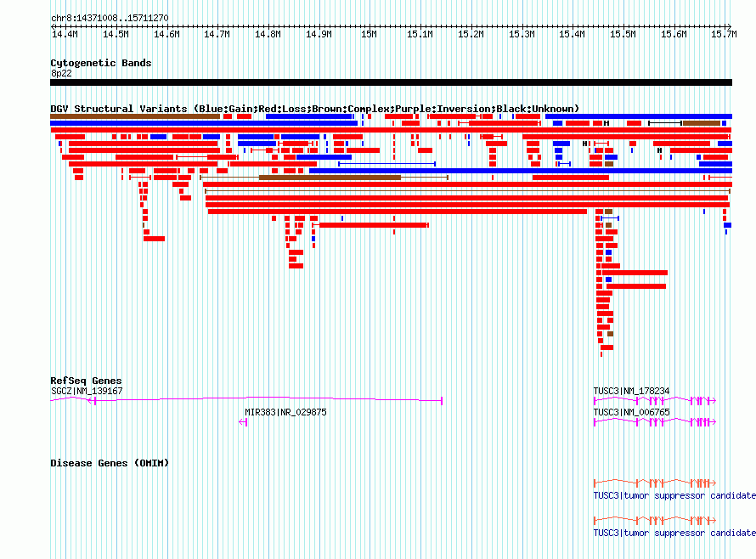Select long brown complex variant between 14.8M and 15.05M
The image size is (756, 559).
tap(330, 178)
